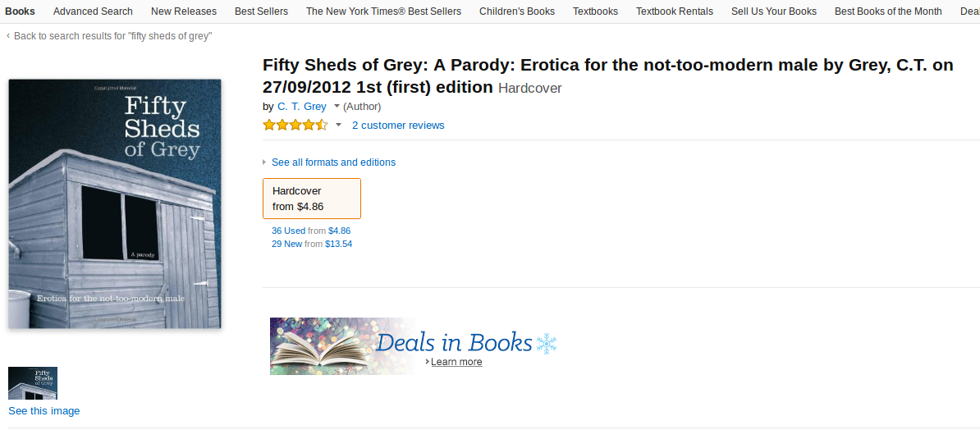Click the snowflake icon in Deals banner
Viewport: 980px width, 430px height.
546,343
